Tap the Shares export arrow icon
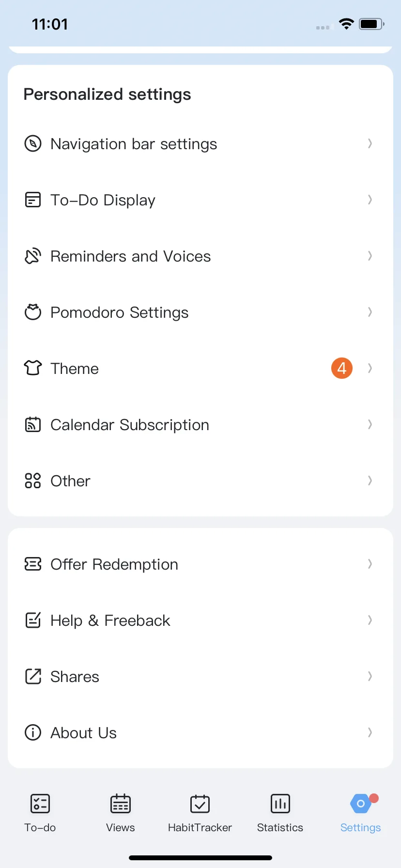The width and height of the screenshot is (401, 868). (33, 676)
